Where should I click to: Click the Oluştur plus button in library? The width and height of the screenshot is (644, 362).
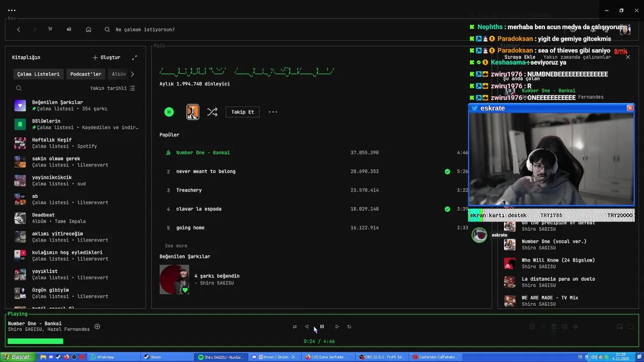(107, 57)
